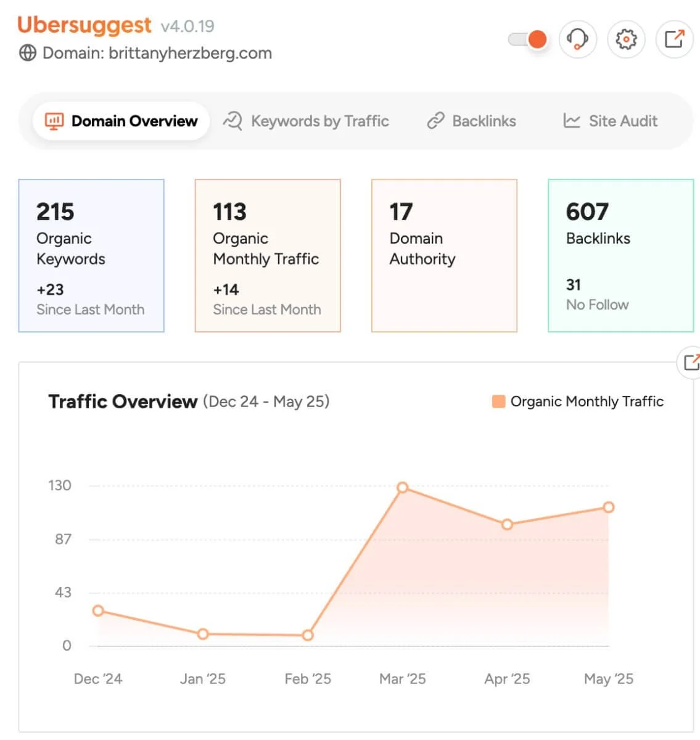The height and width of the screenshot is (740, 700).
Task: Click the 130 y-axis label
Action: 60,485
